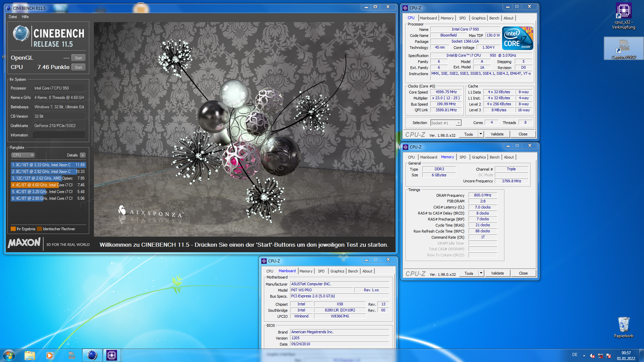The height and width of the screenshot is (362, 644).
Task: Select ranking entry 5 with score 5.48
Action: (x=48, y=192)
